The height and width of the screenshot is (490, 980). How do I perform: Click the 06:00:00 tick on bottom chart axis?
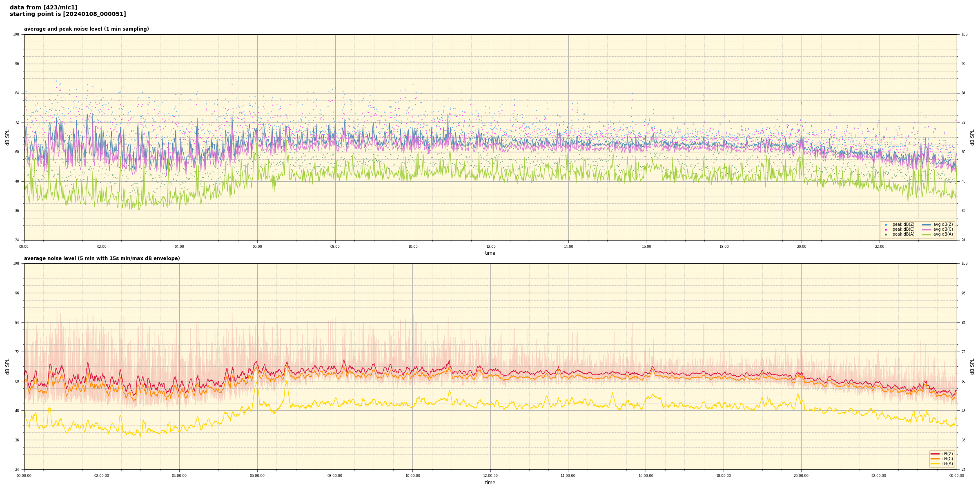coord(257,476)
